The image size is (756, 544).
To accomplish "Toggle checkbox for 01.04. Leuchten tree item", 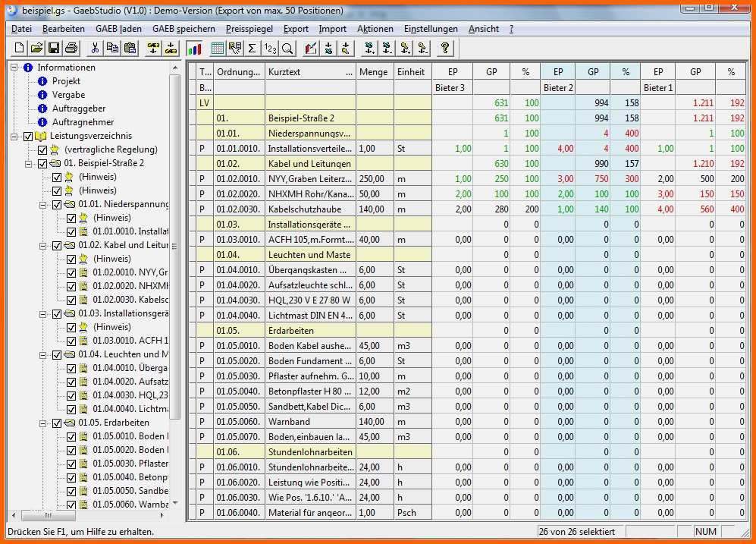I will coord(57,354).
